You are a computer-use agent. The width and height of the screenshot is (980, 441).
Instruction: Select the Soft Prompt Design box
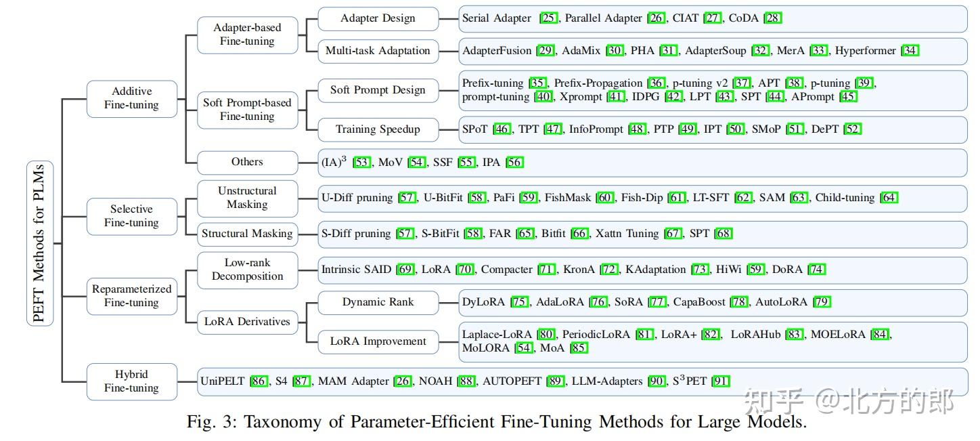[x=378, y=90]
